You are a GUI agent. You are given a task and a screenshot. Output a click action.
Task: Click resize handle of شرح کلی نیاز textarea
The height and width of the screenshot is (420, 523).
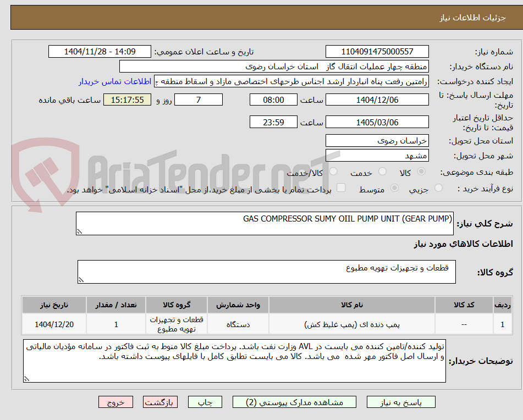click(x=79, y=231)
